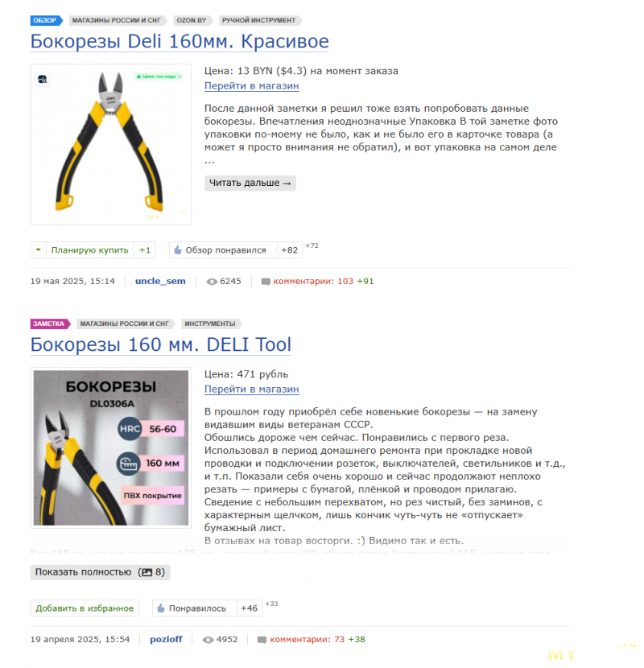Click the thumbs-up icon on Обзор понравился
644x668 pixels.
pos(178,250)
